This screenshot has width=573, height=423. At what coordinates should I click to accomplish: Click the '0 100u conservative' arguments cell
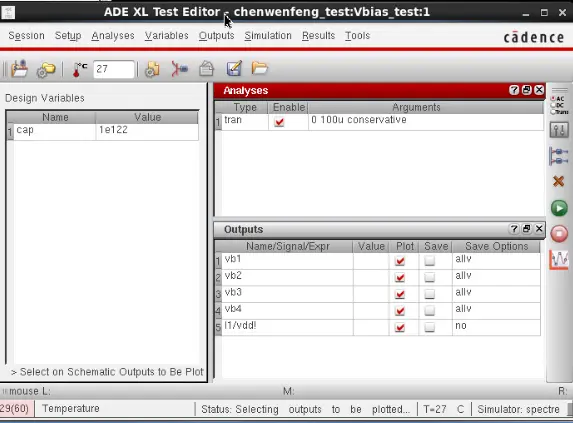coord(426,122)
